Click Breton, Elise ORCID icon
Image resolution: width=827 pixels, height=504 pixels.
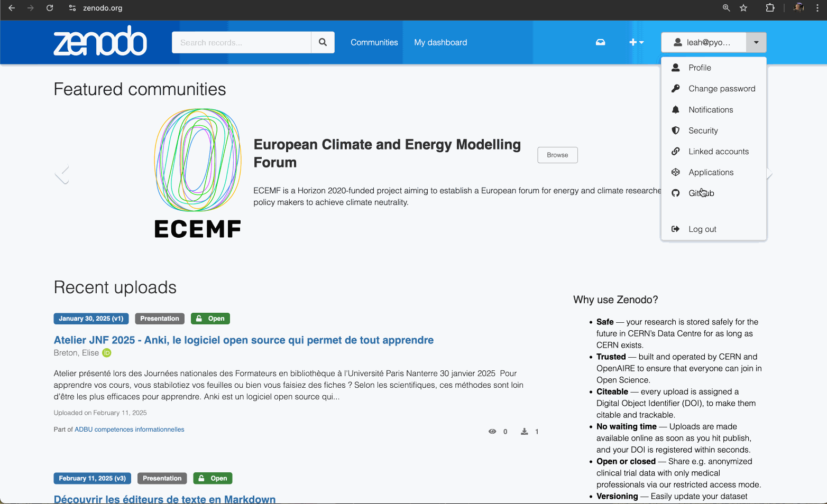tap(107, 353)
